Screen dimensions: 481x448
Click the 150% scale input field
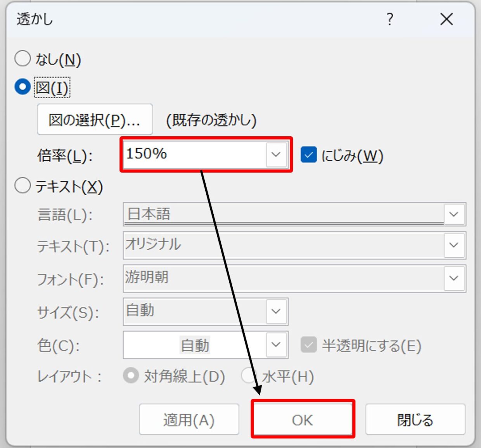[x=194, y=155]
